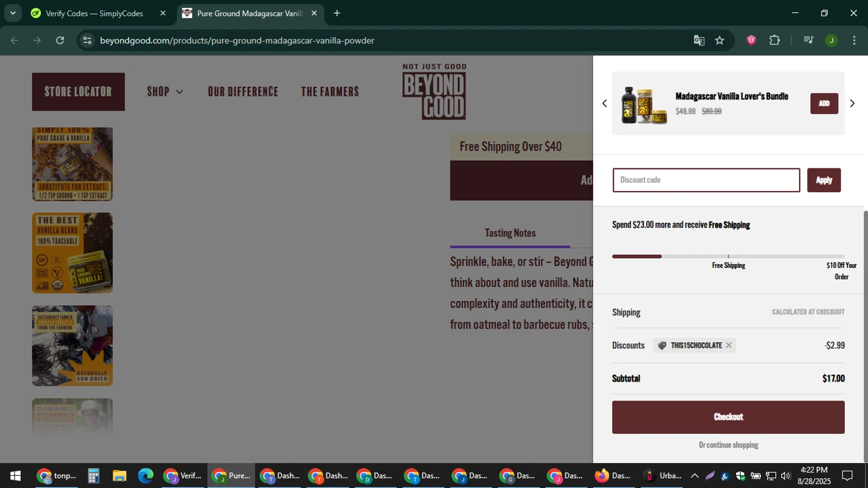This screenshot has width=868, height=488.
Task: Proceed to Checkout
Action: (x=728, y=417)
